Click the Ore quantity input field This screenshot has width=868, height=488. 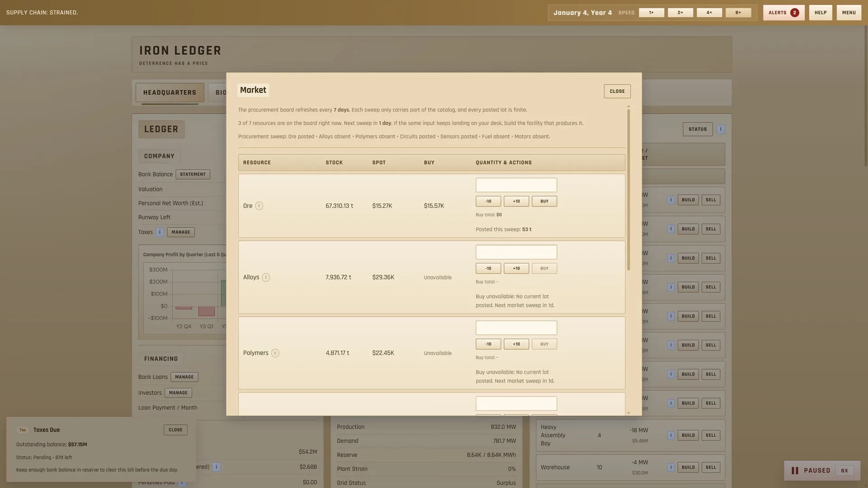(x=516, y=185)
